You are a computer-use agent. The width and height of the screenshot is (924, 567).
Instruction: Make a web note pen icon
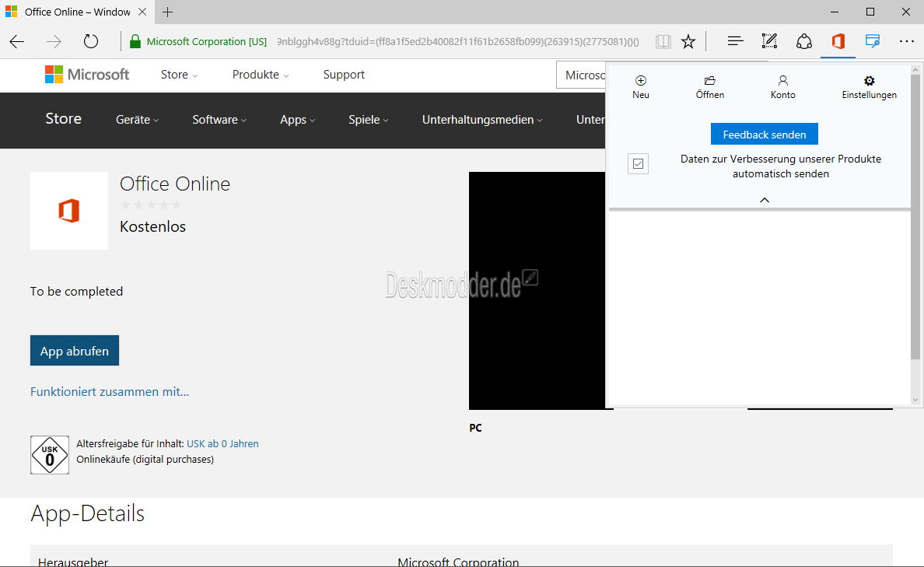(769, 41)
